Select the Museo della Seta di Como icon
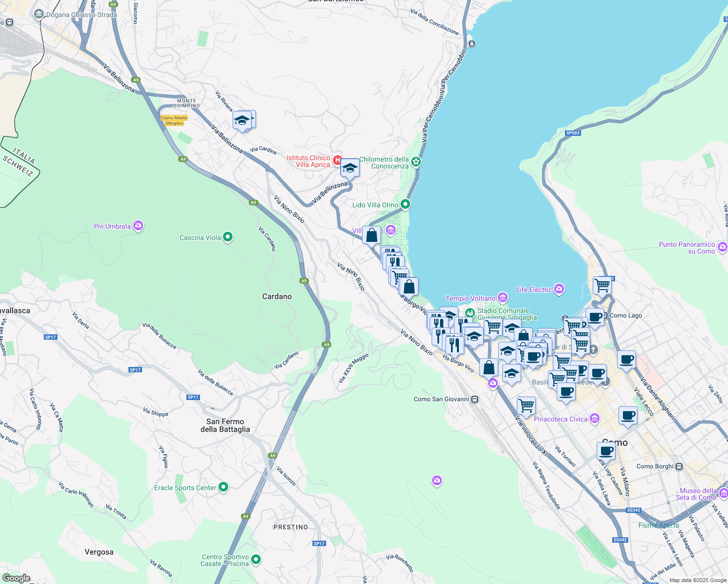728x584 pixels. tap(723, 493)
